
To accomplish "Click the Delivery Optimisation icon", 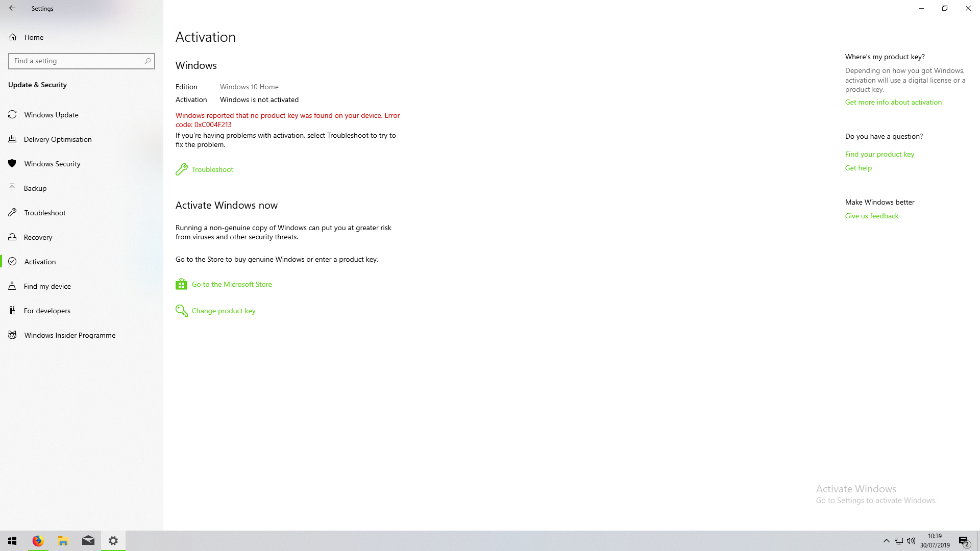I will [x=13, y=139].
